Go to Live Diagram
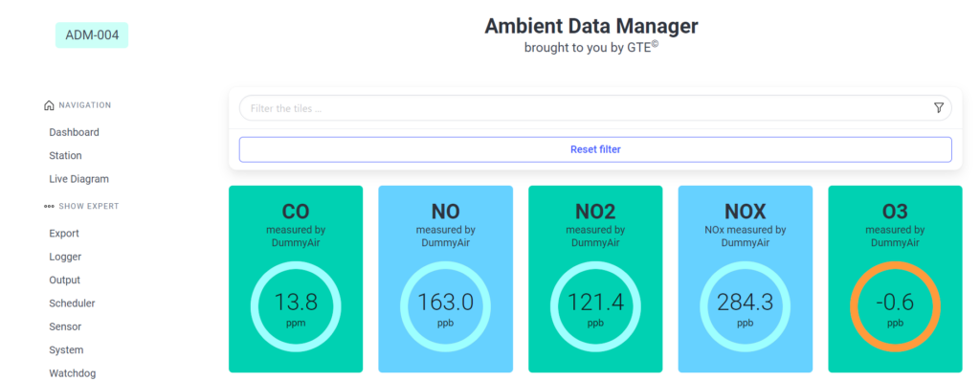 [78, 179]
